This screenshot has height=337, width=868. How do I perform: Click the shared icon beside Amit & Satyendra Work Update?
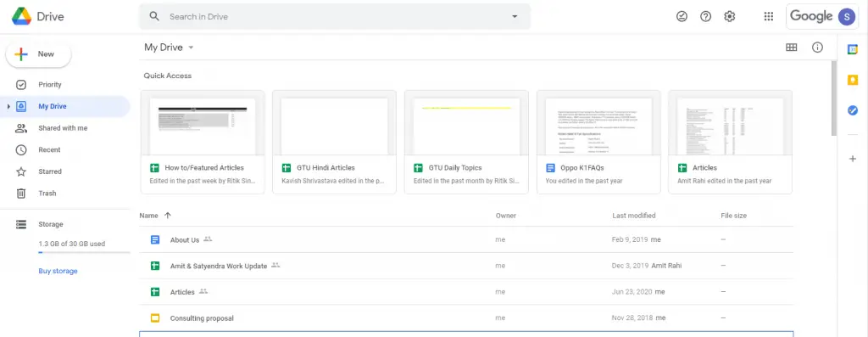tap(275, 266)
